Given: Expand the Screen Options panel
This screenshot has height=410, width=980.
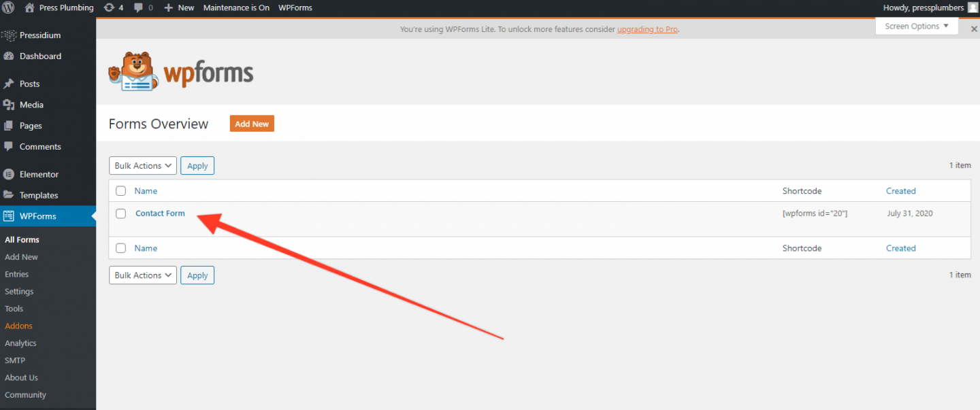Looking at the screenshot, I should click(x=917, y=27).
